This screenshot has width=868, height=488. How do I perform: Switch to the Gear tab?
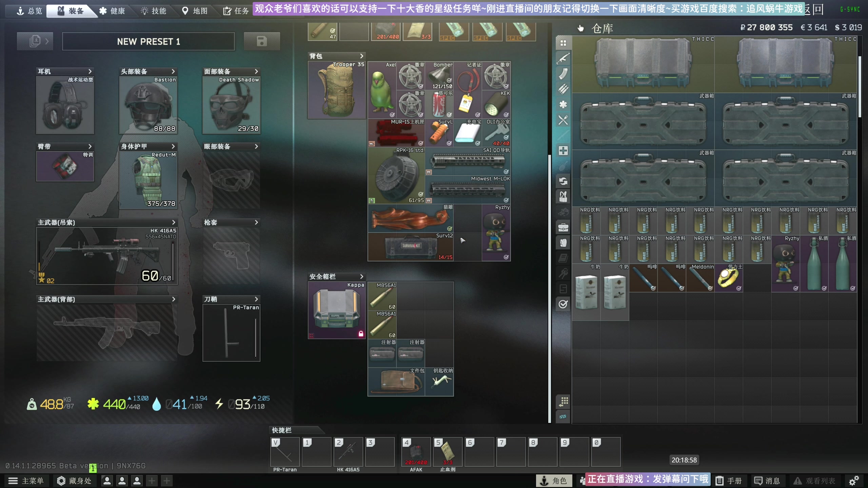coord(71,11)
